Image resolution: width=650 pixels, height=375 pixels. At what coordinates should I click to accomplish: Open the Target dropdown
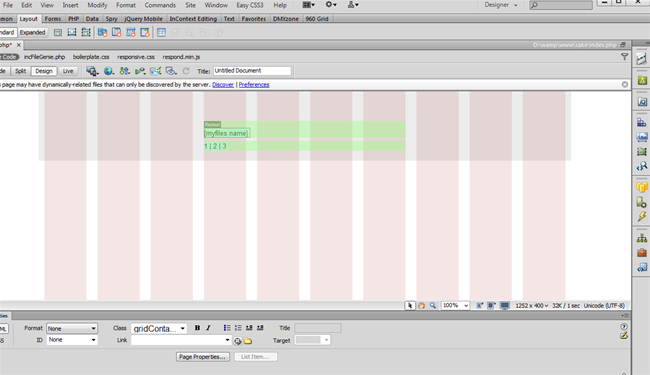[312, 340]
